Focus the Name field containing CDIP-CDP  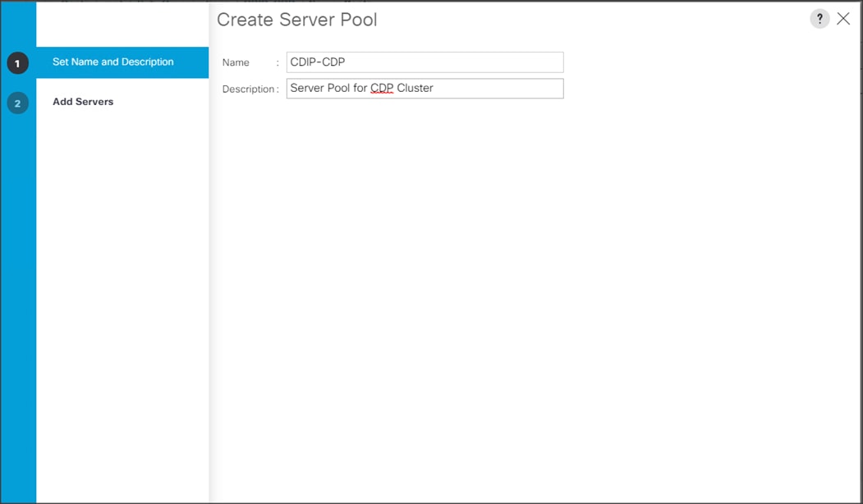pyautogui.click(x=425, y=62)
